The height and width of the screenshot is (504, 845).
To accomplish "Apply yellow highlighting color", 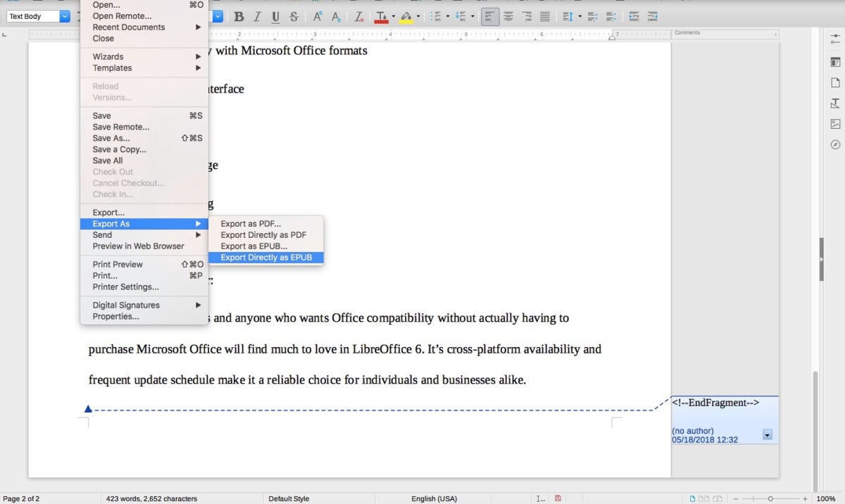I will pyautogui.click(x=406, y=16).
